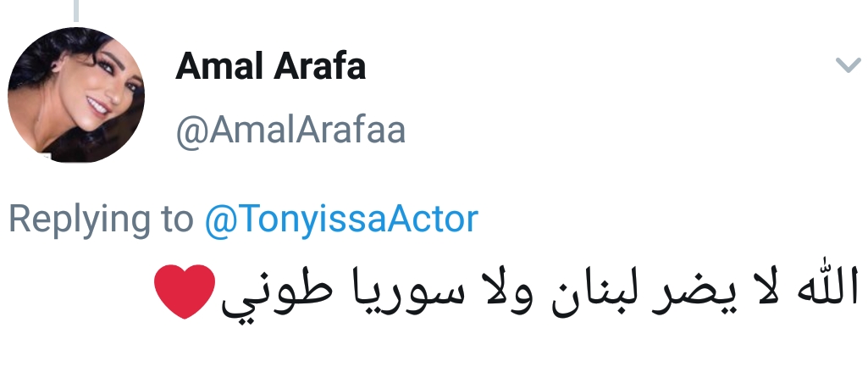Click the red heart emoji
Image resolution: width=868 pixels, height=378 pixels.
[x=185, y=294]
